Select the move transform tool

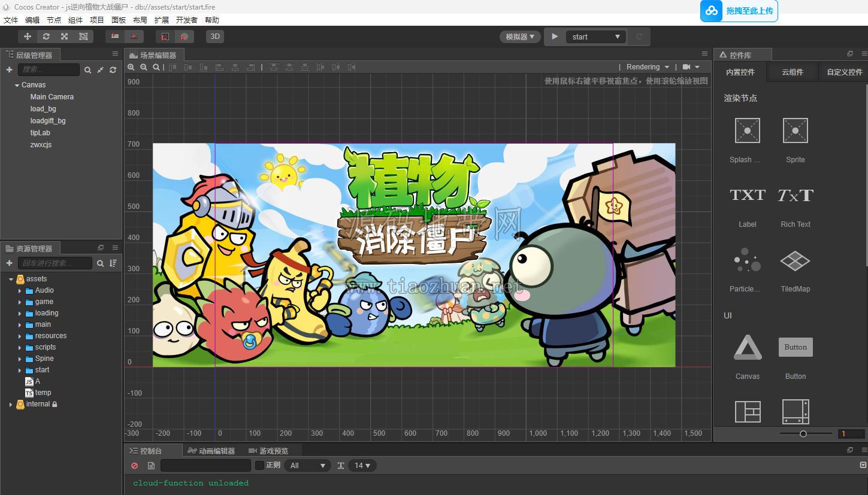28,37
